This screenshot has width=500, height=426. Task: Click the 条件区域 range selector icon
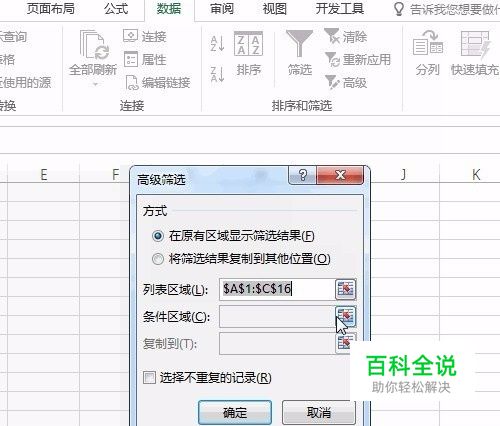(346, 316)
